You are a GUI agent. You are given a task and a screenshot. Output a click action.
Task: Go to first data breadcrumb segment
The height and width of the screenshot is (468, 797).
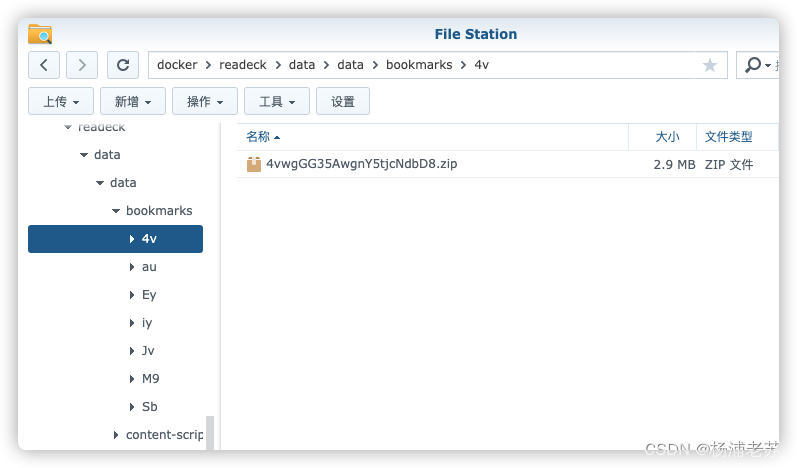[x=302, y=65]
